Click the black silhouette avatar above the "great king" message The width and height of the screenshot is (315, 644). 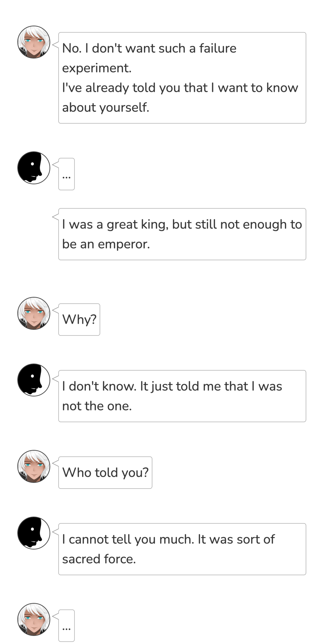point(34,167)
